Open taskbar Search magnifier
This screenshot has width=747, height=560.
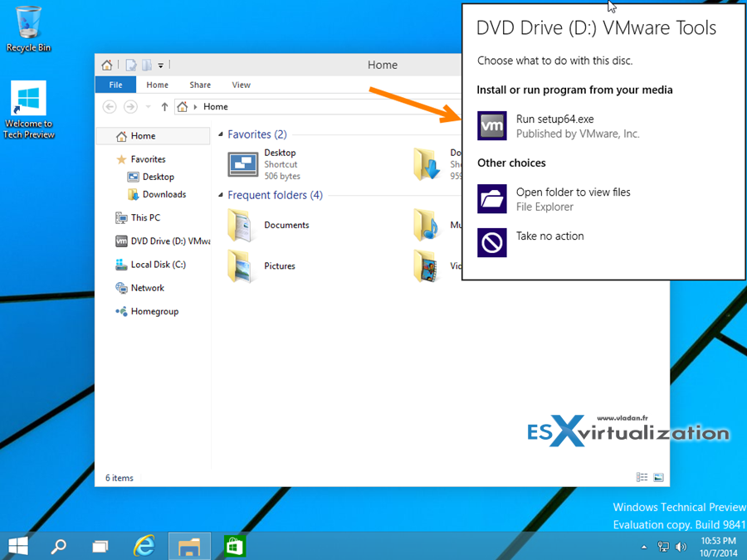point(59,546)
